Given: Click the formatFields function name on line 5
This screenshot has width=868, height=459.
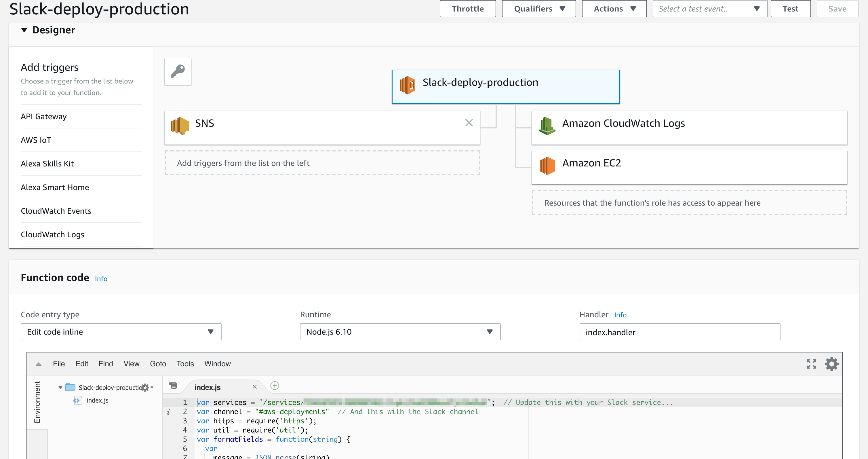Looking at the screenshot, I should (x=238, y=439).
